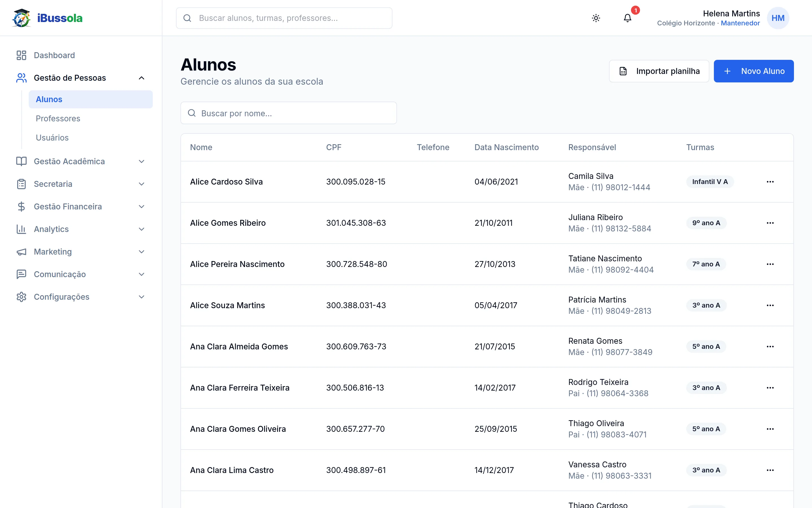Image resolution: width=812 pixels, height=508 pixels.
Task: Expand the Configurações menu
Action: point(81,297)
